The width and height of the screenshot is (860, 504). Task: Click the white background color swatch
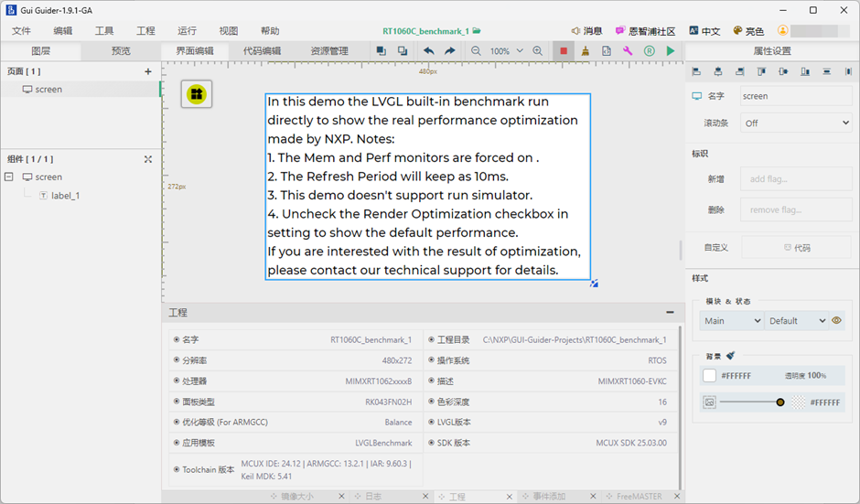coord(709,376)
